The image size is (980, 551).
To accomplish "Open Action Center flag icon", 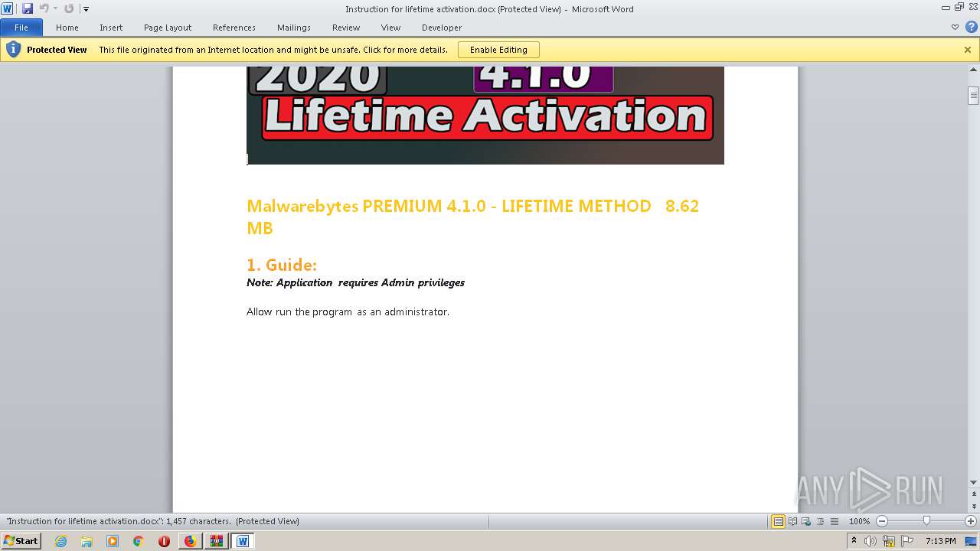I will [907, 541].
